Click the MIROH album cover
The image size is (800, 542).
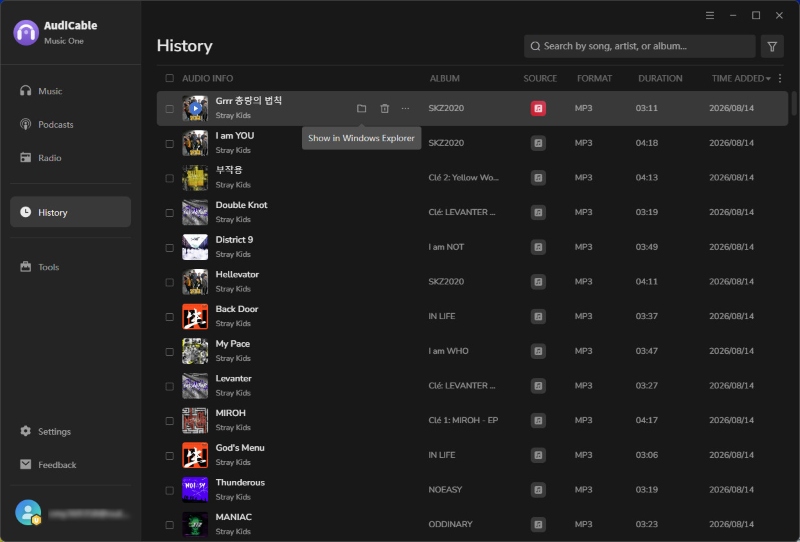(x=195, y=421)
